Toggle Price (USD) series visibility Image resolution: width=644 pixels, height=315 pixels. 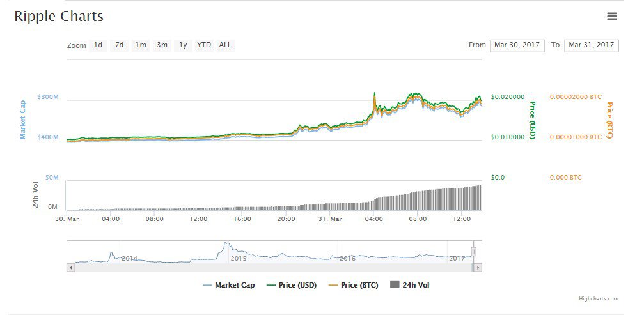point(290,285)
